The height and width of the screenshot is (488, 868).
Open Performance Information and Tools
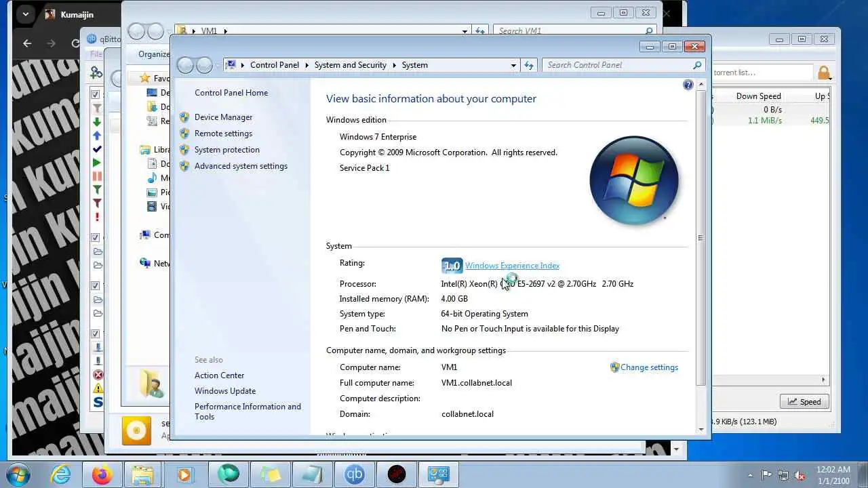pyautogui.click(x=248, y=411)
